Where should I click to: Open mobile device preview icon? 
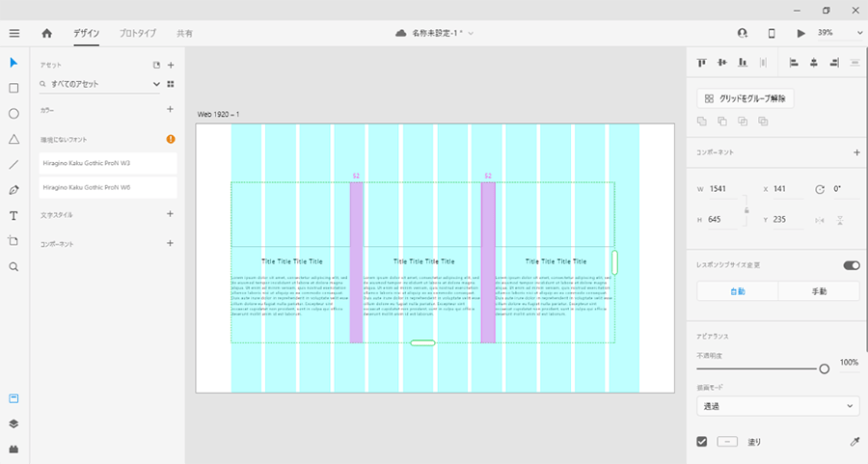tap(772, 33)
